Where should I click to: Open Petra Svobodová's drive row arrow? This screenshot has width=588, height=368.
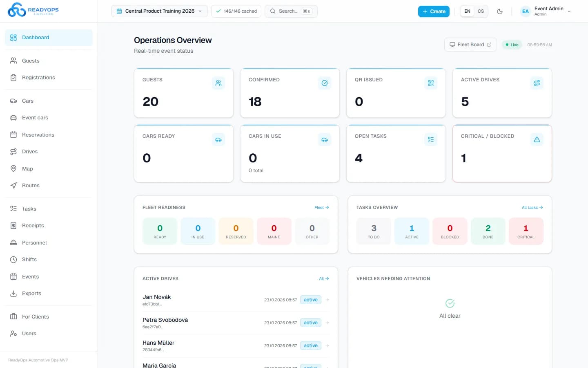pos(327,323)
